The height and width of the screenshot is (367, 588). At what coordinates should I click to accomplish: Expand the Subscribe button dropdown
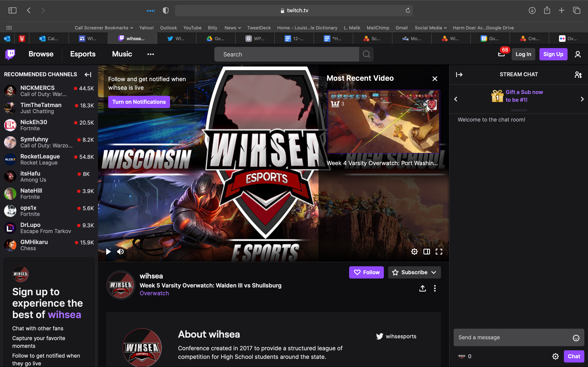(x=434, y=272)
